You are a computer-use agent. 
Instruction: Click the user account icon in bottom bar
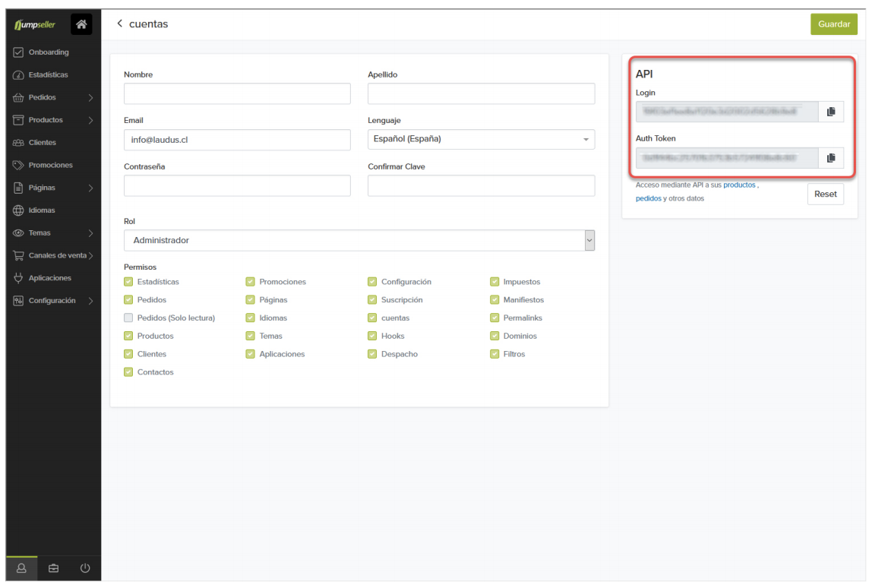(21, 567)
